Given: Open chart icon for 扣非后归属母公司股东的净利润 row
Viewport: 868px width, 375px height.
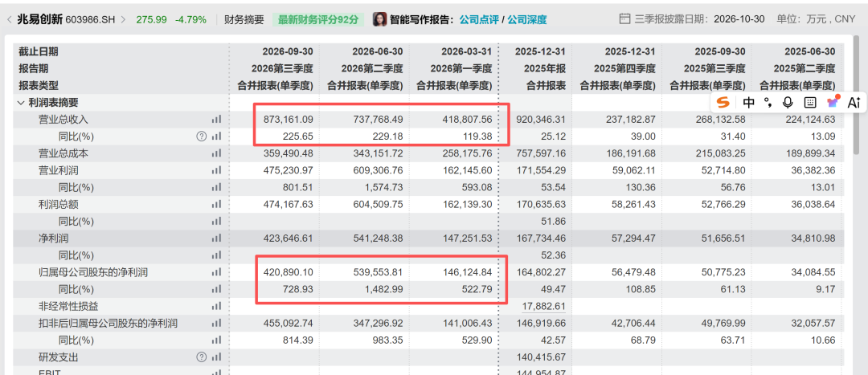Looking at the screenshot, I should coord(216,323).
